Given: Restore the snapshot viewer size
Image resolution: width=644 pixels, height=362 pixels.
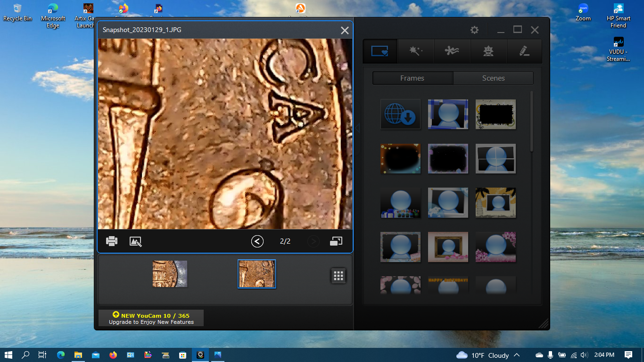Looking at the screenshot, I should [336, 241].
